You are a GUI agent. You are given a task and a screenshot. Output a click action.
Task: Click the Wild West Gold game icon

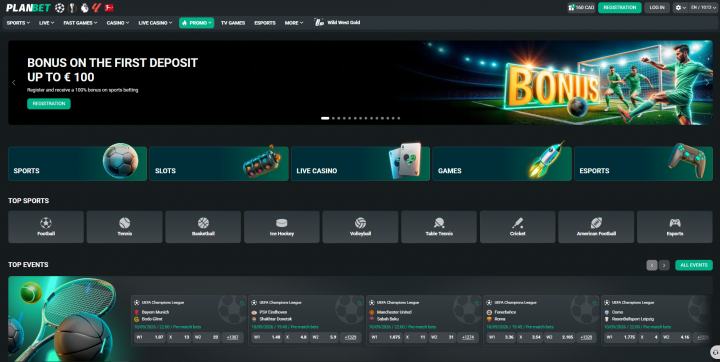click(319, 22)
